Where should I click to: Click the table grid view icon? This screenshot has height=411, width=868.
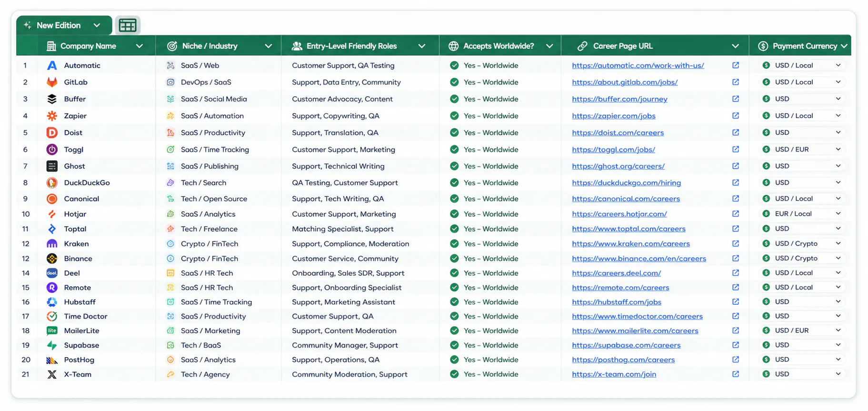(128, 25)
